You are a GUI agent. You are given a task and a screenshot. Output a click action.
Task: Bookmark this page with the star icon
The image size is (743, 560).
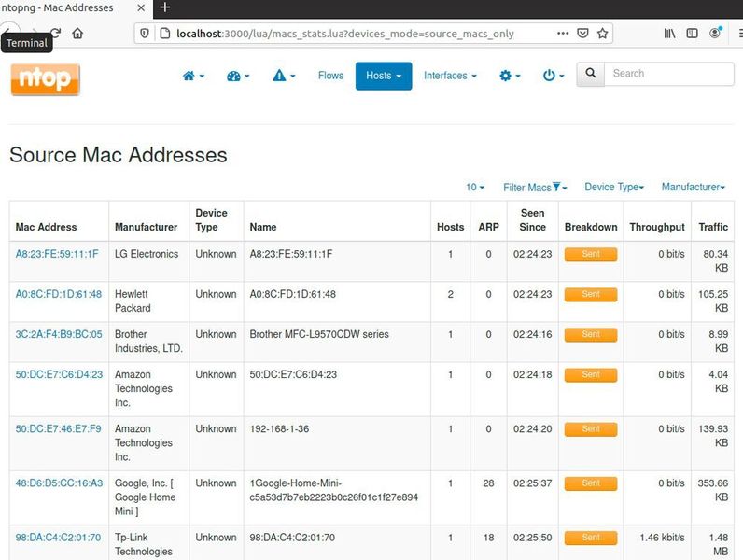(602, 34)
